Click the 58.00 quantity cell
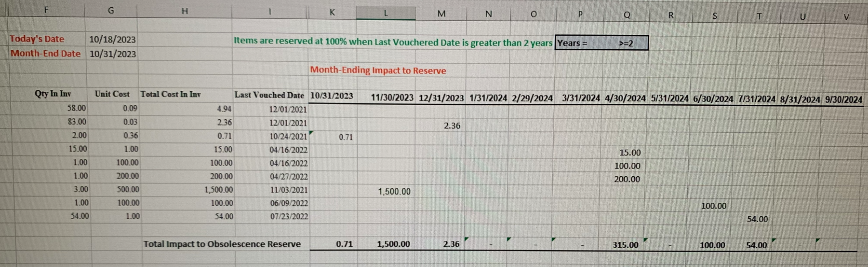 tap(77, 108)
